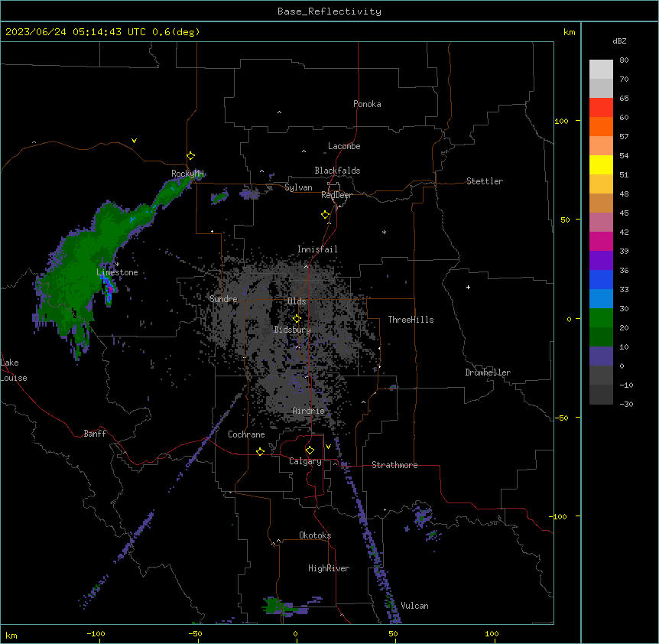Viewport: 659px width, 644px height.
Task: Pick the yellow 54-51 dBZ legend swatch
Action: pos(601,164)
